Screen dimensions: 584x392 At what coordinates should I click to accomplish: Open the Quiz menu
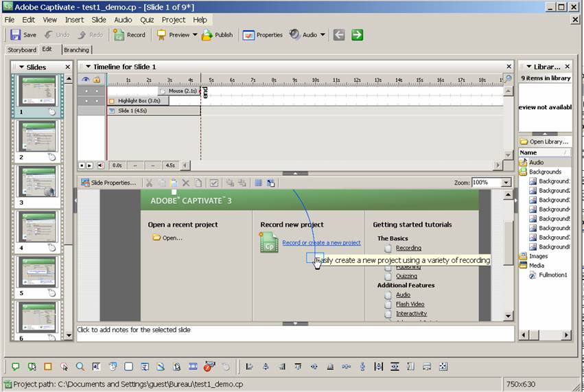pyautogui.click(x=147, y=20)
